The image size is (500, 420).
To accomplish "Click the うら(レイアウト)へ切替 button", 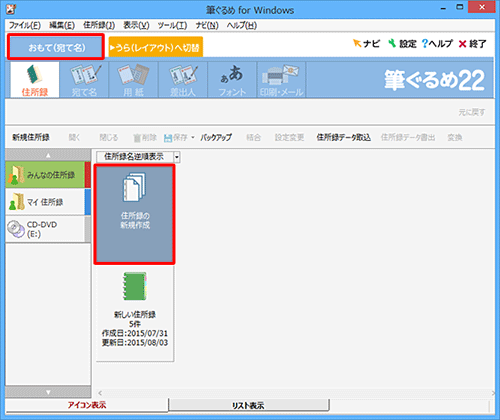I will coord(156,47).
